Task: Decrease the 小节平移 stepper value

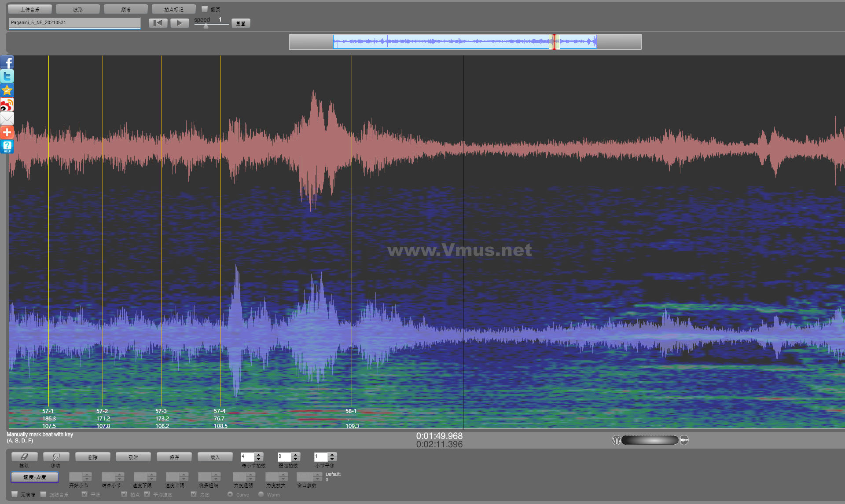Action: pyautogui.click(x=332, y=460)
